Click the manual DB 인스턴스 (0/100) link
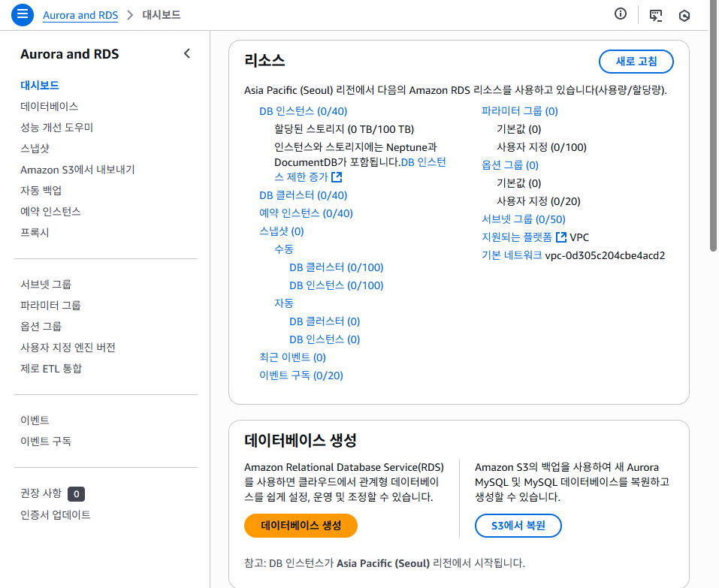 336,285
